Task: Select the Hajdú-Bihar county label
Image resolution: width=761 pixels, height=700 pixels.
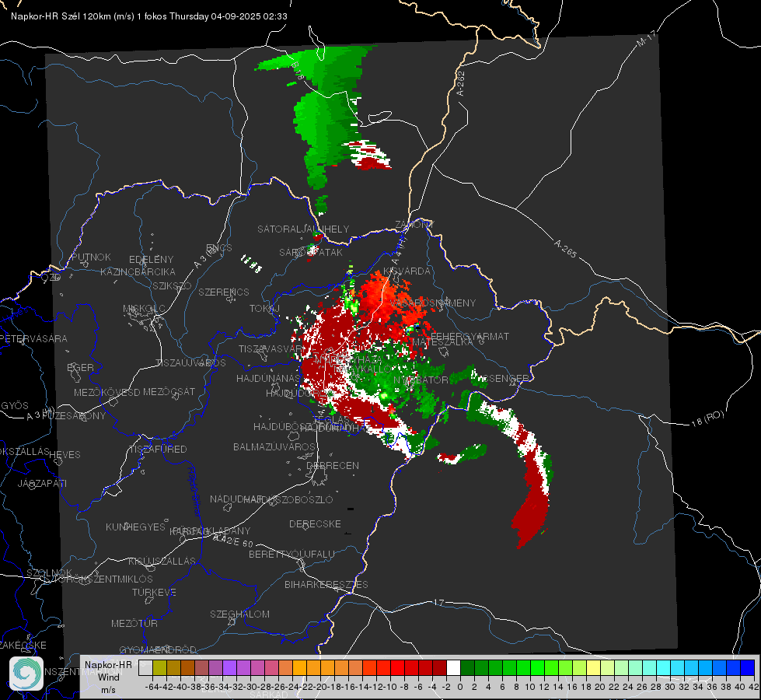Action: click(x=194, y=491)
